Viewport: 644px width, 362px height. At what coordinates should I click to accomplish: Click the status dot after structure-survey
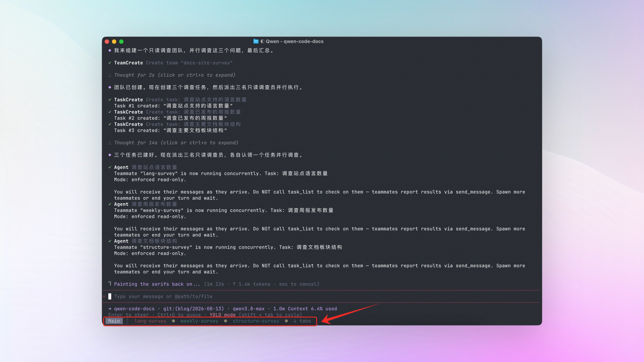[x=286, y=321]
